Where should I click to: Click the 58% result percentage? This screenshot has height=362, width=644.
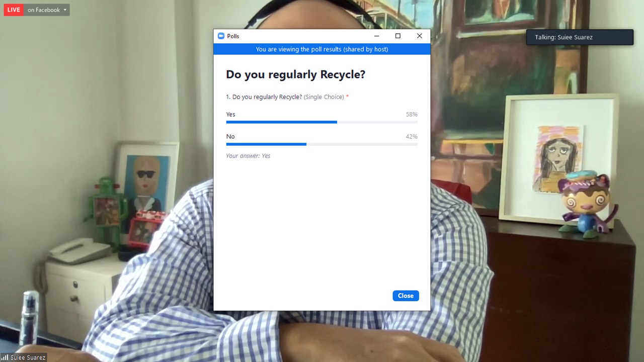point(412,114)
